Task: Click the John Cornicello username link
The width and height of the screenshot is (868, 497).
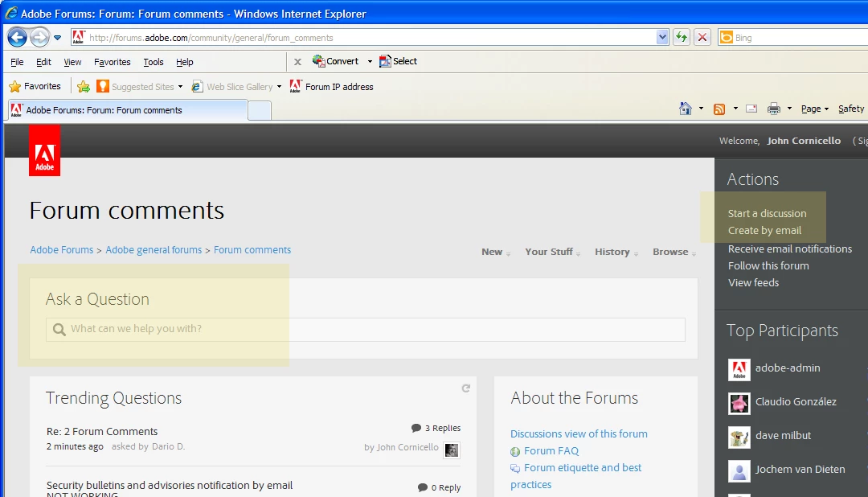Action: (x=804, y=141)
